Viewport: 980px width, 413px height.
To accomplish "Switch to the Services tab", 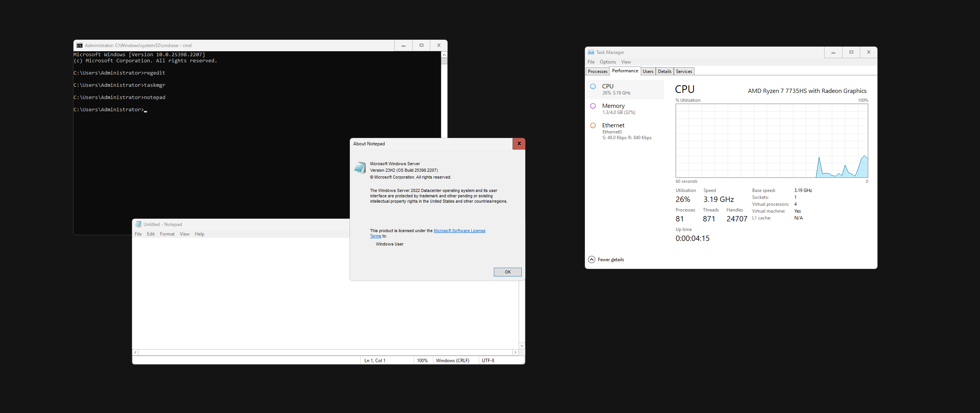I will pyautogui.click(x=684, y=72).
